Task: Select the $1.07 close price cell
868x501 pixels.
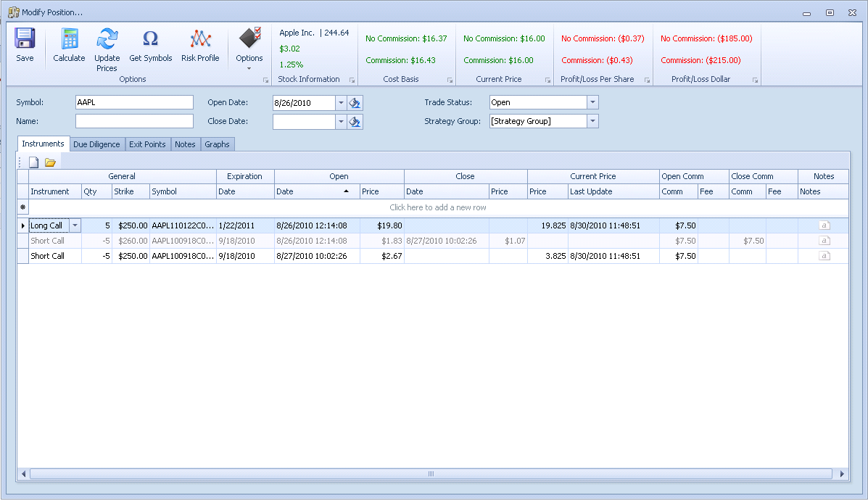Action: (x=508, y=241)
